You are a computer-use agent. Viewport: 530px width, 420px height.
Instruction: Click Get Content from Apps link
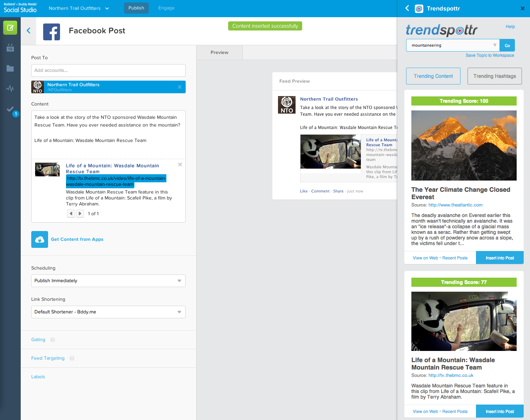(77, 239)
